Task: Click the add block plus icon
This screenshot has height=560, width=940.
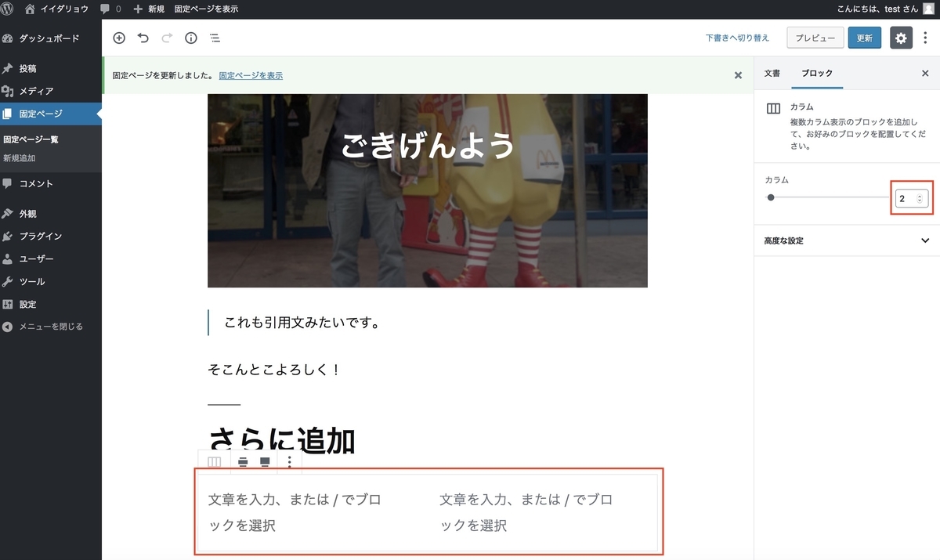Action: [119, 38]
